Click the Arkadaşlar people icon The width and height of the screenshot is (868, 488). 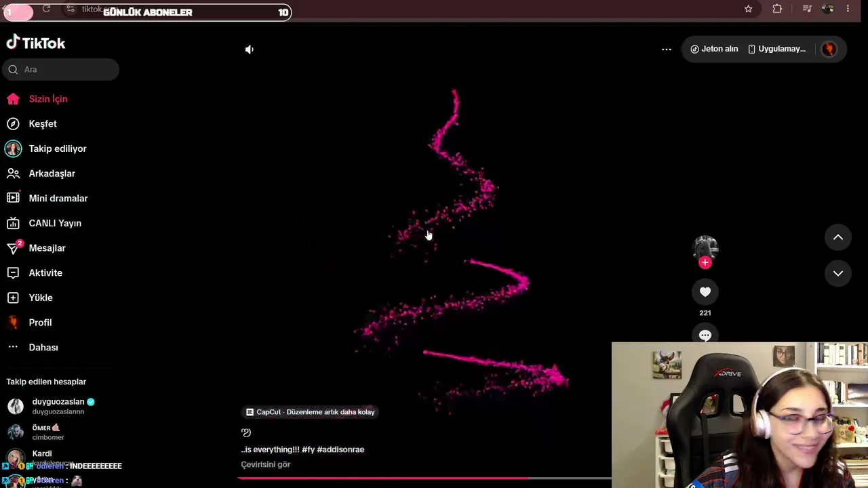point(13,174)
